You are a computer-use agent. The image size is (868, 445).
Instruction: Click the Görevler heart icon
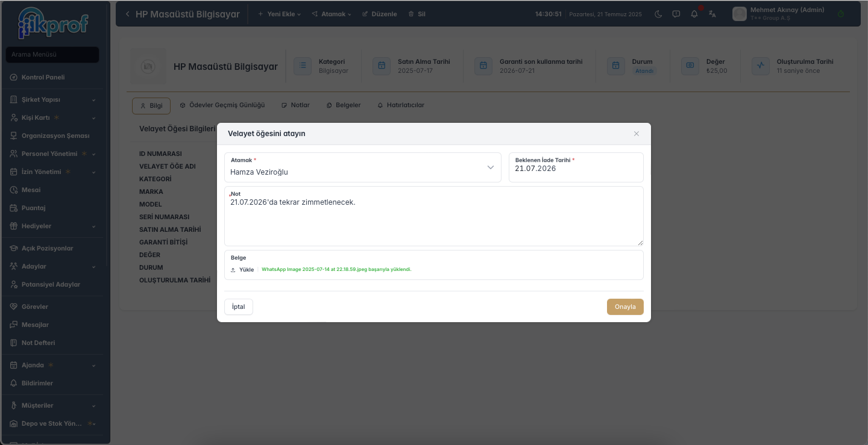pyautogui.click(x=14, y=307)
